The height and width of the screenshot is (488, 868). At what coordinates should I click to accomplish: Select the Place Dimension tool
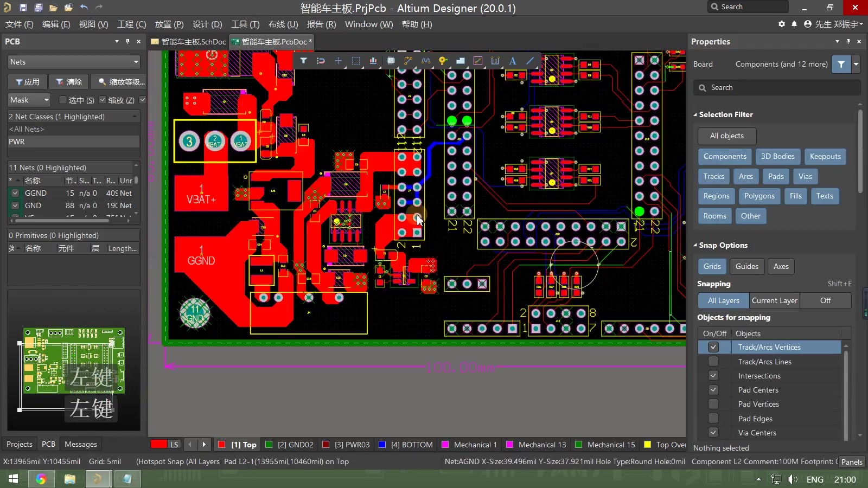coord(495,61)
